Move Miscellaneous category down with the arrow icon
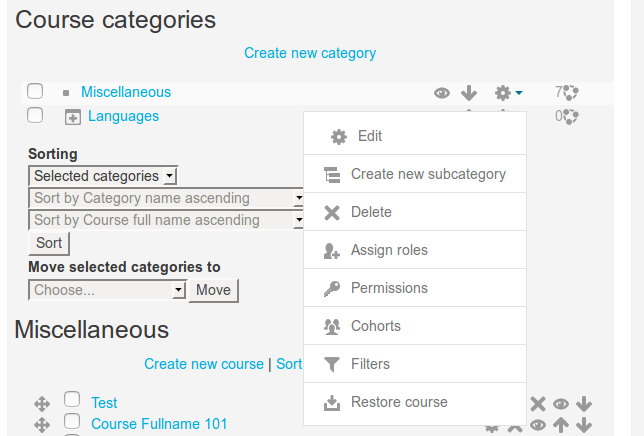This screenshot has height=436, width=644. 469,93
